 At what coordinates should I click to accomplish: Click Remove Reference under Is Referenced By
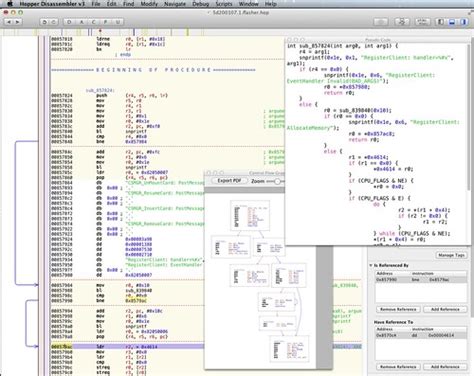[x=398, y=309]
